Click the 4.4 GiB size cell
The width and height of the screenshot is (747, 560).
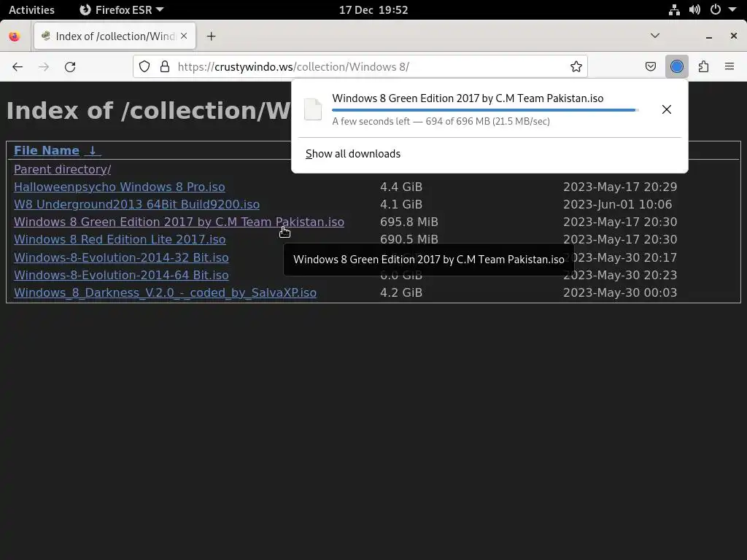401,187
